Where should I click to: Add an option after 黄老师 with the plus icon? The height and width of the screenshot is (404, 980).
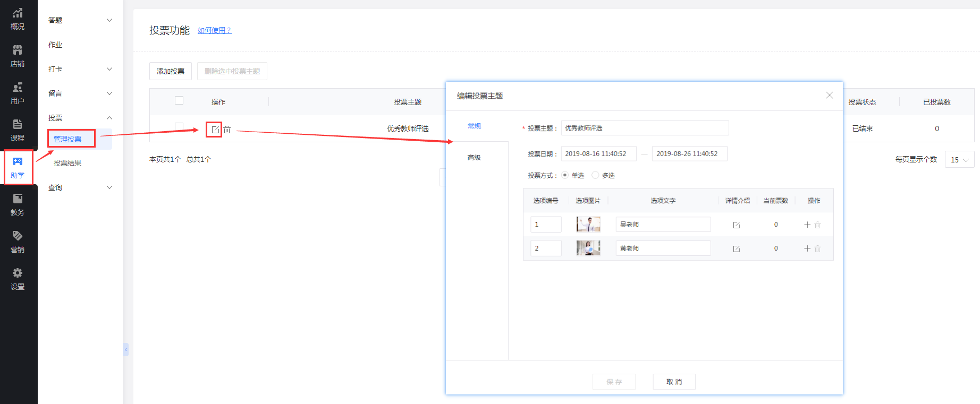pyautogui.click(x=807, y=248)
